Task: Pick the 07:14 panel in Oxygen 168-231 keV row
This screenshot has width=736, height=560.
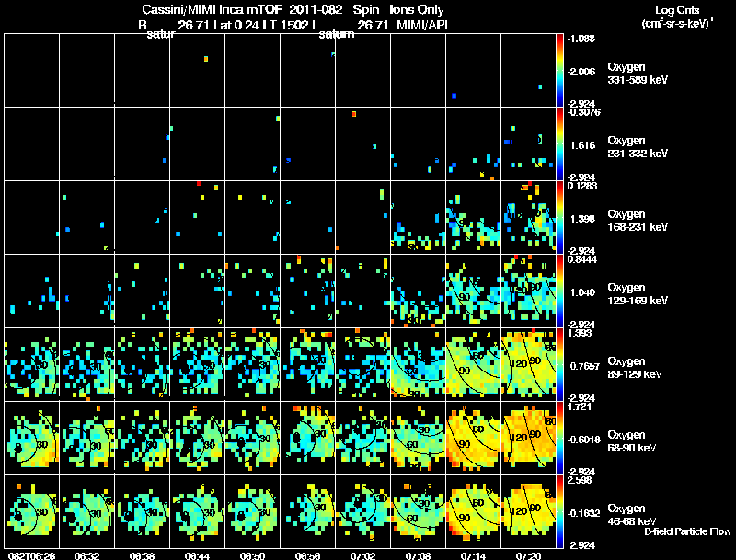Action: [x=473, y=217]
